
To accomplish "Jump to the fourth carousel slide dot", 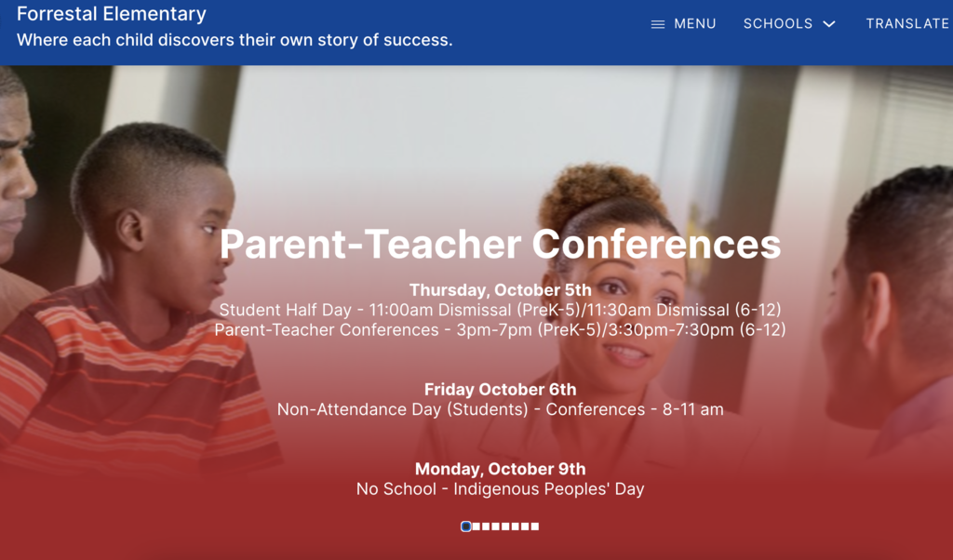I will click(x=496, y=527).
